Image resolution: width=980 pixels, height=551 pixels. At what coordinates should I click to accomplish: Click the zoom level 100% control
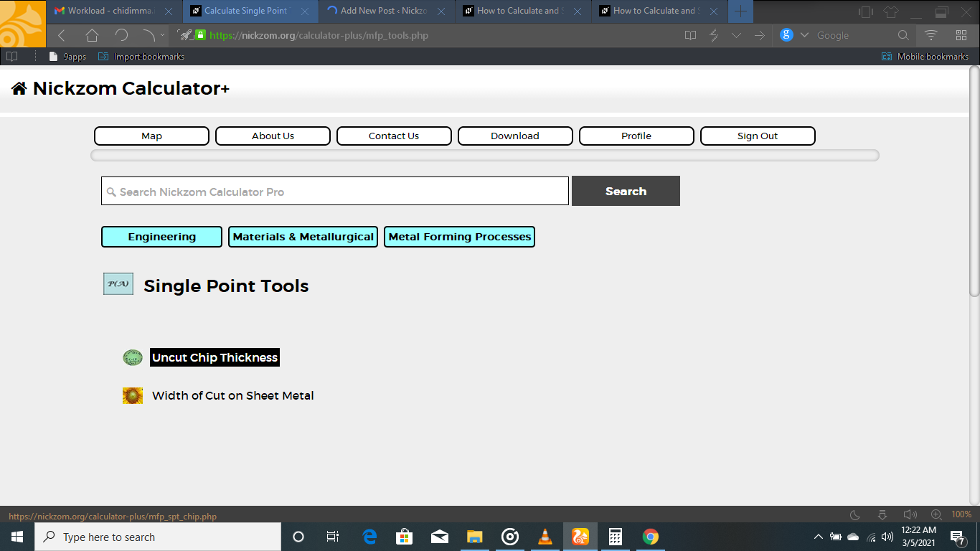tap(961, 514)
